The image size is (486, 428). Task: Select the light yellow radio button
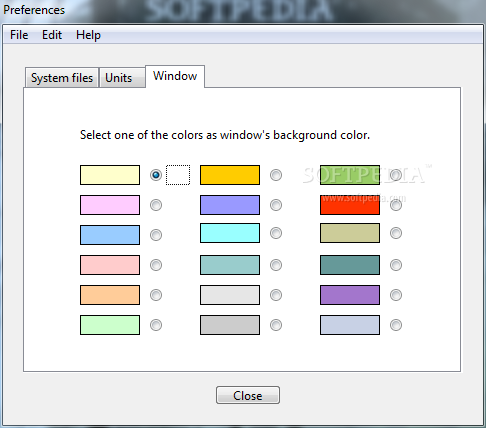(x=156, y=175)
